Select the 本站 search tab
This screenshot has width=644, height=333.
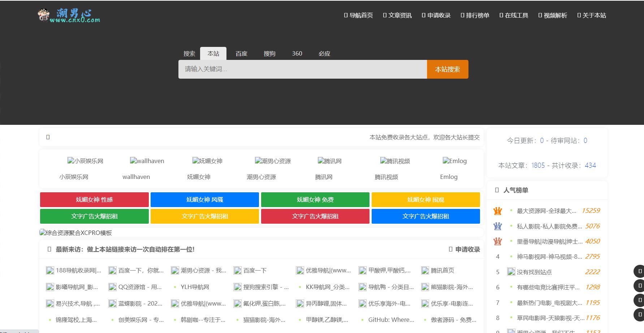click(213, 53)
